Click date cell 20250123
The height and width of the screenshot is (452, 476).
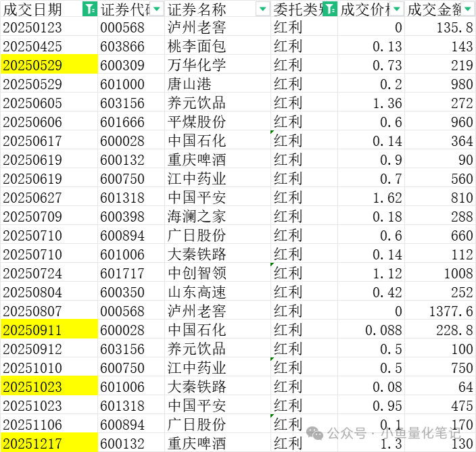[49, 26]
